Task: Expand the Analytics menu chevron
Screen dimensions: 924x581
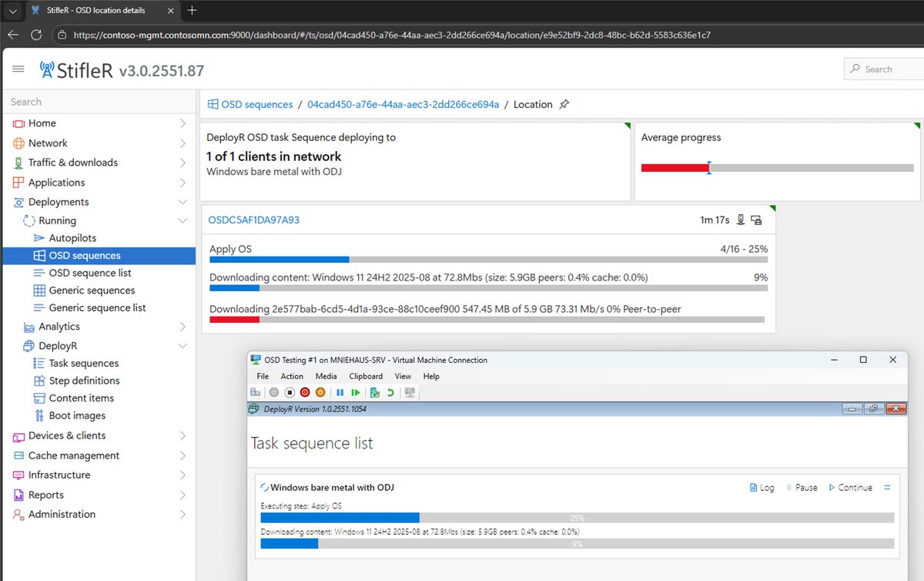Action: coord(182,327)
